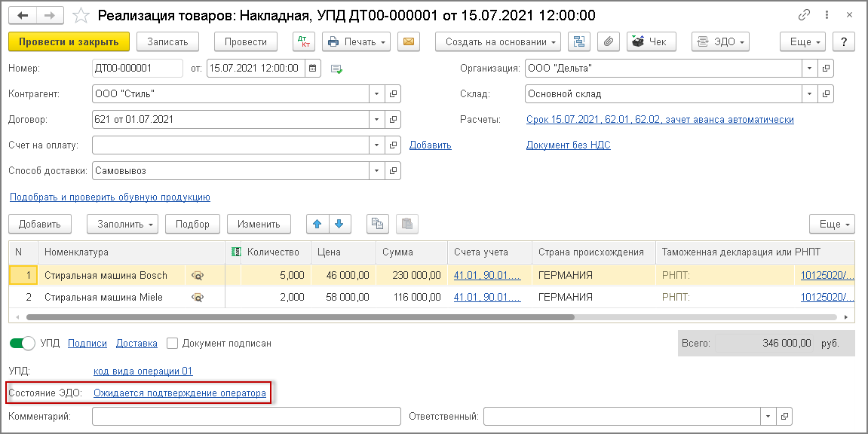
Task: Click the table horizontal scrollbar
Action: (x=301, y=317)
